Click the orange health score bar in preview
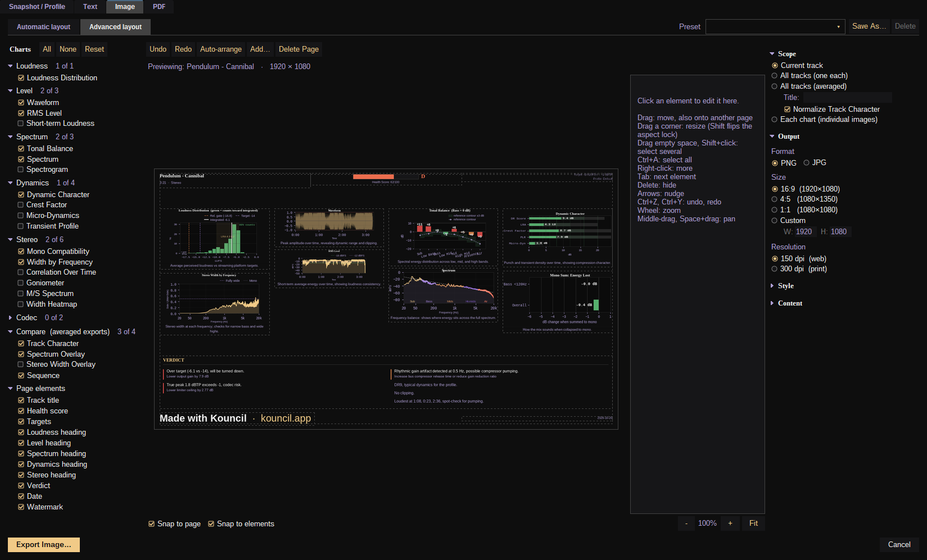The width and height of the screenshot is (927, 560). coord(373,177)
